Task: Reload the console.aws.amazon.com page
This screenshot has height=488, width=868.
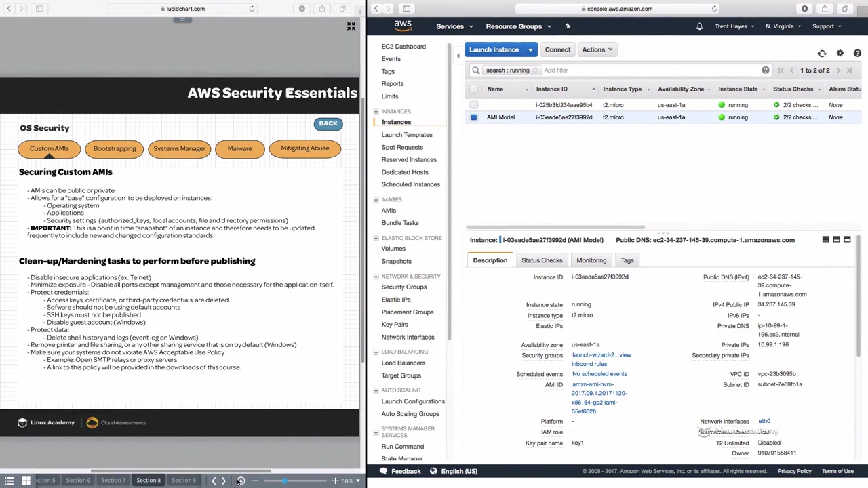Action: point(714,9)
